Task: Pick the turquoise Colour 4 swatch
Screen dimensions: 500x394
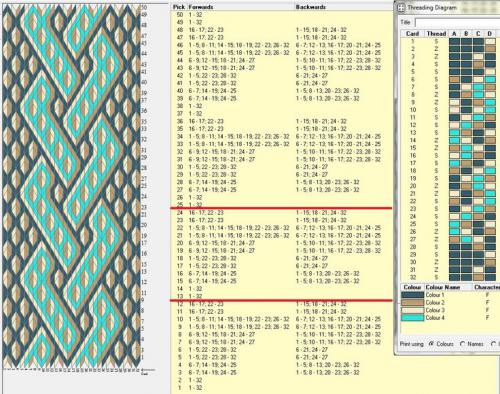Action: click(x=412, y=318)
